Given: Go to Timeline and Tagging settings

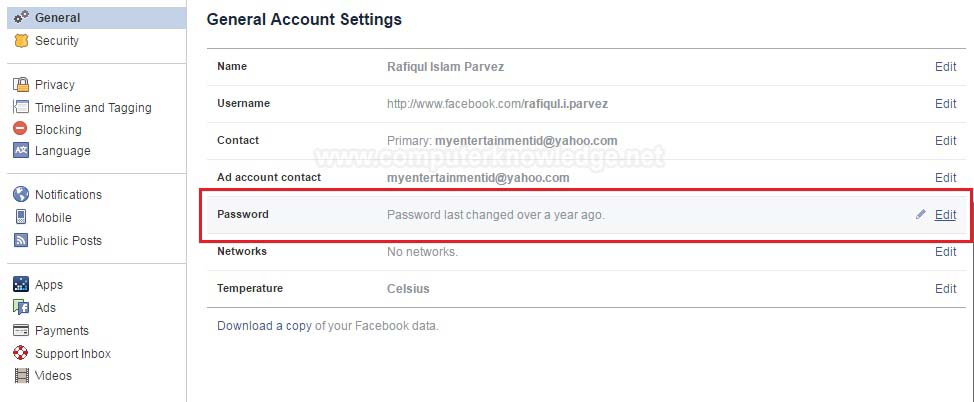Looking at the screenshot, I should [x=93, y=107].
